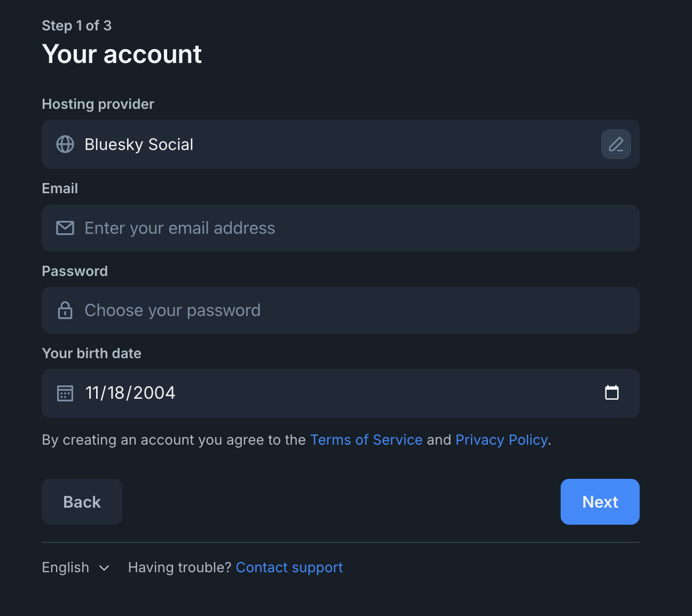Proceed with the blue Next button
The height and width of the screenshot is (616, 692).
[x=600, y=502]
